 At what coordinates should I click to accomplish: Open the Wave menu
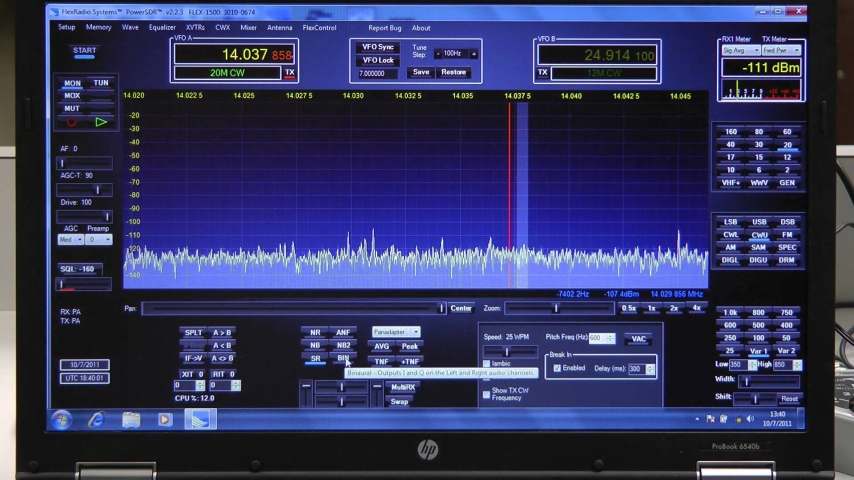pyautogui.click(x=130, y=27)
